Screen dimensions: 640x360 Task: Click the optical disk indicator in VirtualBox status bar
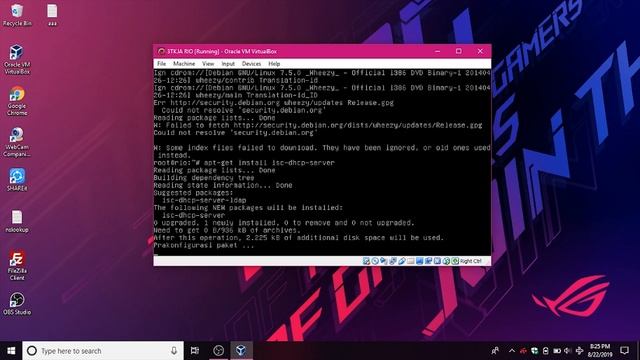coord(375,261)
